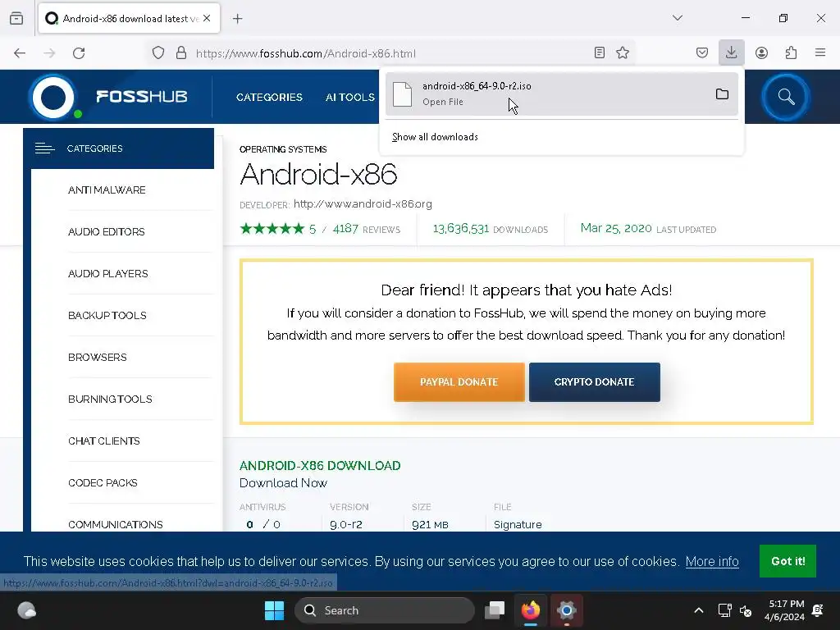Toggle reader view icon in address bar
Viewport: 840px width, 630px height.
pos(600,52)
